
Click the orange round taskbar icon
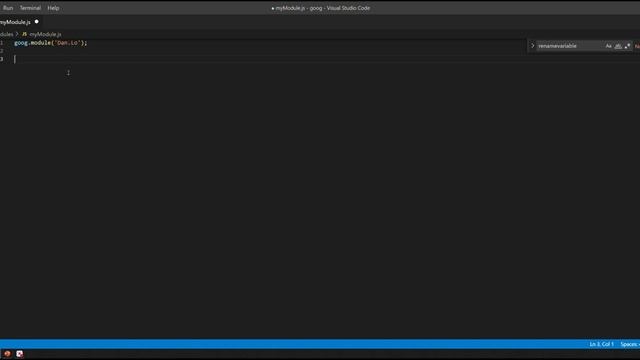pyautogui.click(x=7, y=354)
